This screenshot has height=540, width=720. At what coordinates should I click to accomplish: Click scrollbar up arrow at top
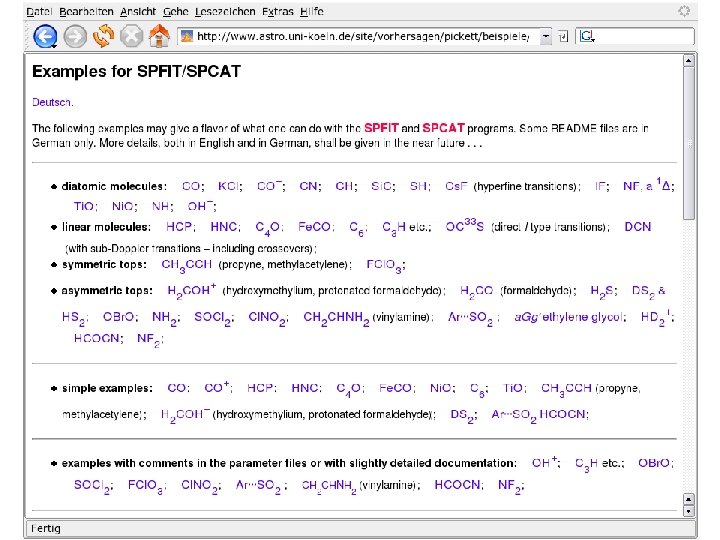coord(688,60)
